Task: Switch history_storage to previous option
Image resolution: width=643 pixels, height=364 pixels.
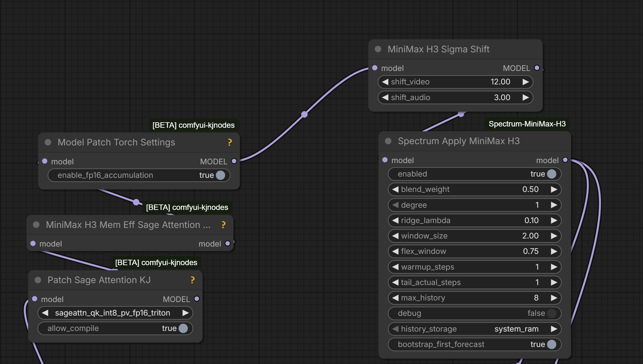Action: 395,329
